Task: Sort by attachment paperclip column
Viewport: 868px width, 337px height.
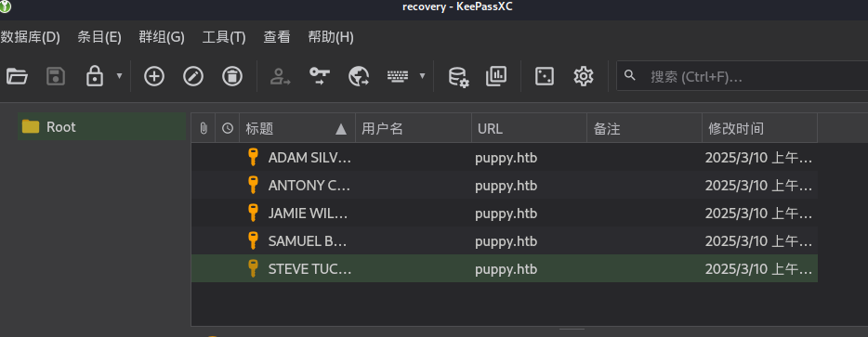Action: coord(204,128)
